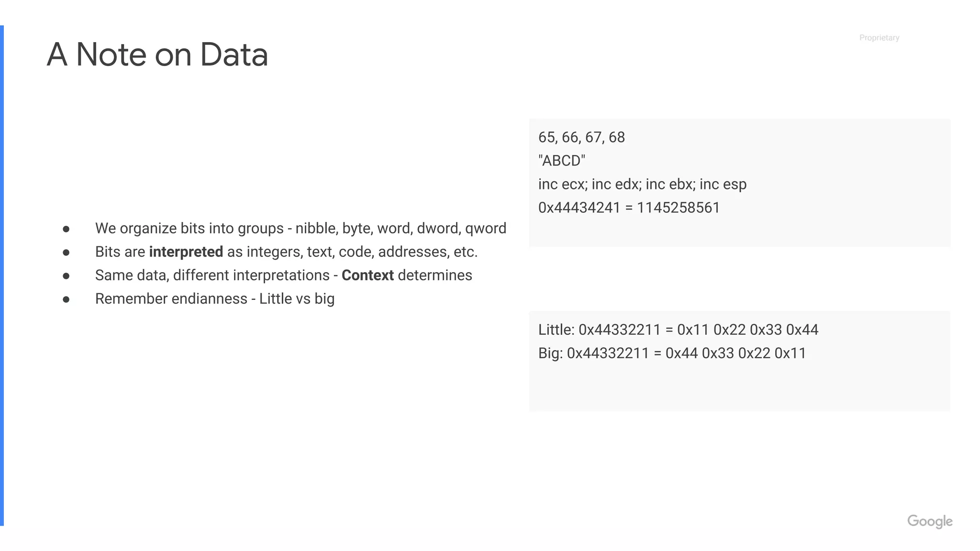Viewport: 980px width, 551px height.
Task: Click the '0x44434241 = 1145258561' line
Action: [x=629, y=208]
